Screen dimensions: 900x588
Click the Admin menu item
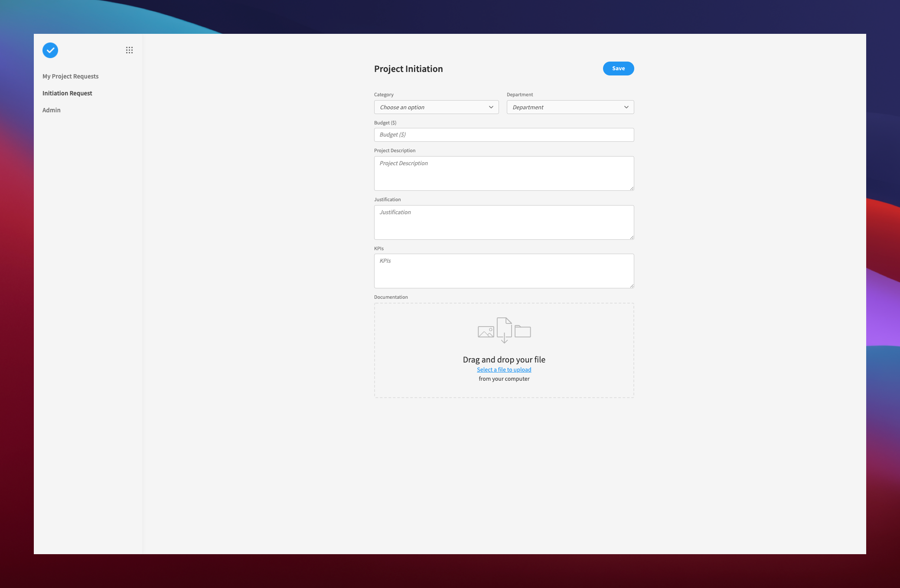(51, 110)
